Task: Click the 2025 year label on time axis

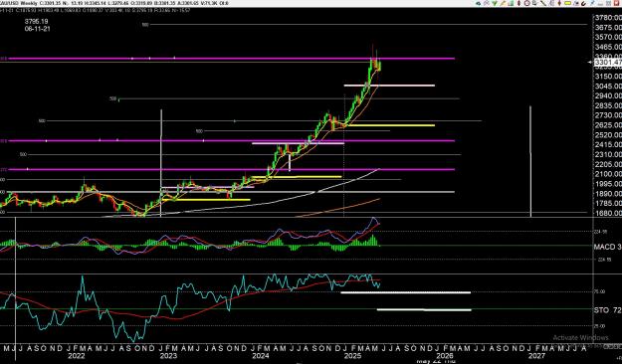Action: pyautogui.click(x=352, y=356)
